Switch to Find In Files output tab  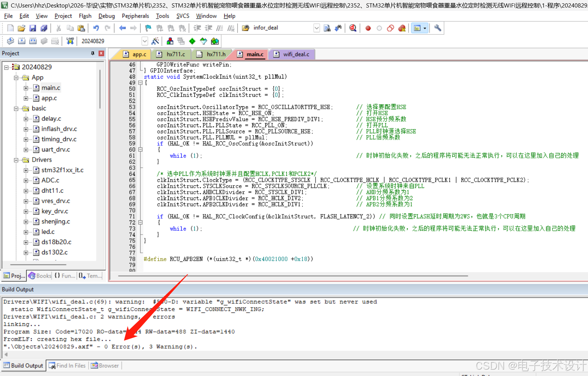(x=67, y=366)
